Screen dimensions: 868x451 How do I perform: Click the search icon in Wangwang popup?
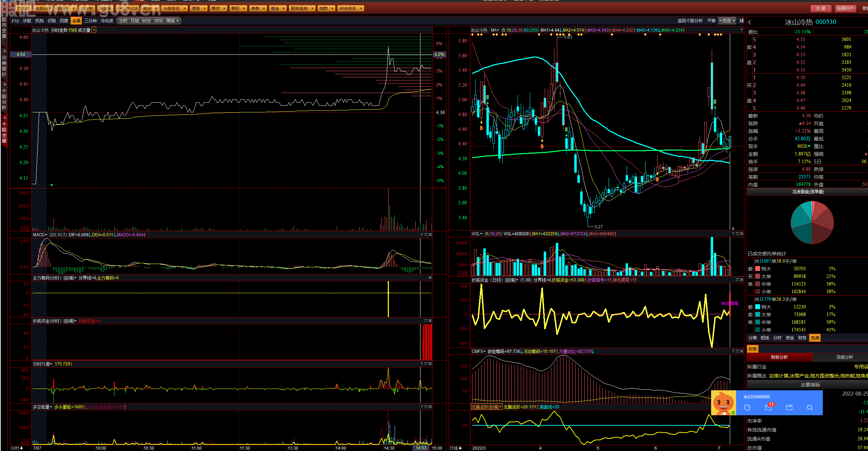(x=810, y=408)
